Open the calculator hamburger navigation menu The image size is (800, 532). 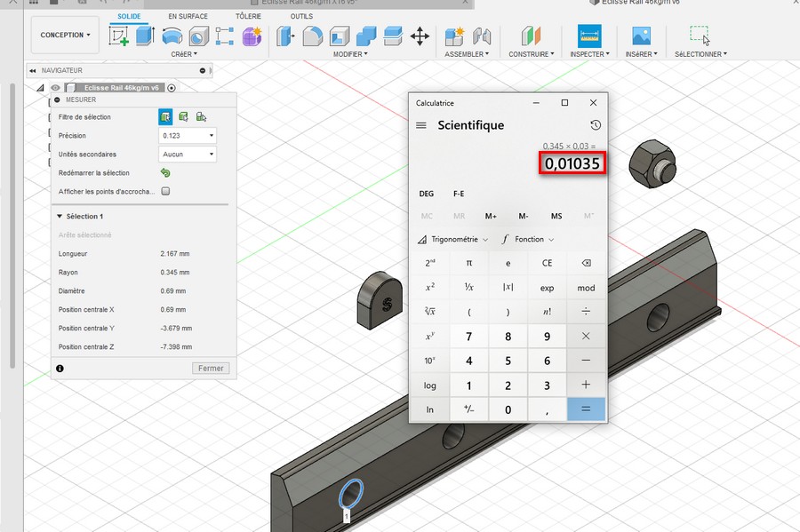point(421,125)
